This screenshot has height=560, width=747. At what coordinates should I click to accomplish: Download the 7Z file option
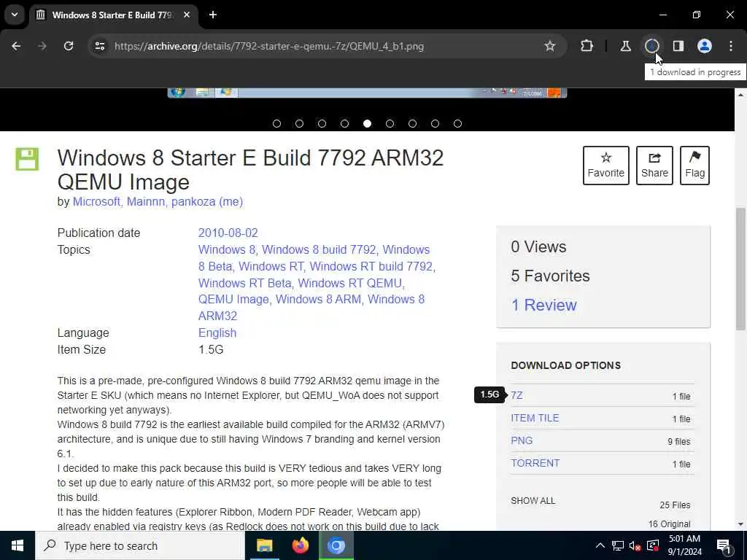[516, 395]
